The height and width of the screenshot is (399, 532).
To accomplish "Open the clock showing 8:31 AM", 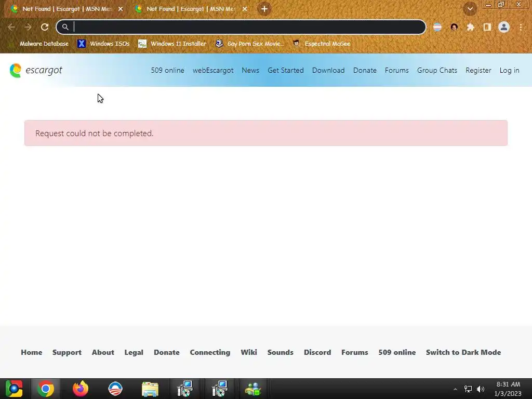I will pos(508,389).
